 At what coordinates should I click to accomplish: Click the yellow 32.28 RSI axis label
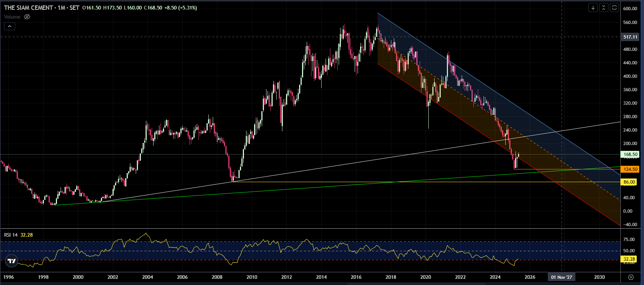(x=629, y=259)
